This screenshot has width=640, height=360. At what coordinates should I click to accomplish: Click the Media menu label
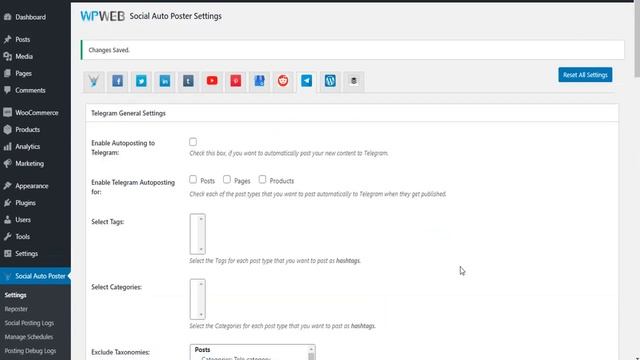(24, 56)
